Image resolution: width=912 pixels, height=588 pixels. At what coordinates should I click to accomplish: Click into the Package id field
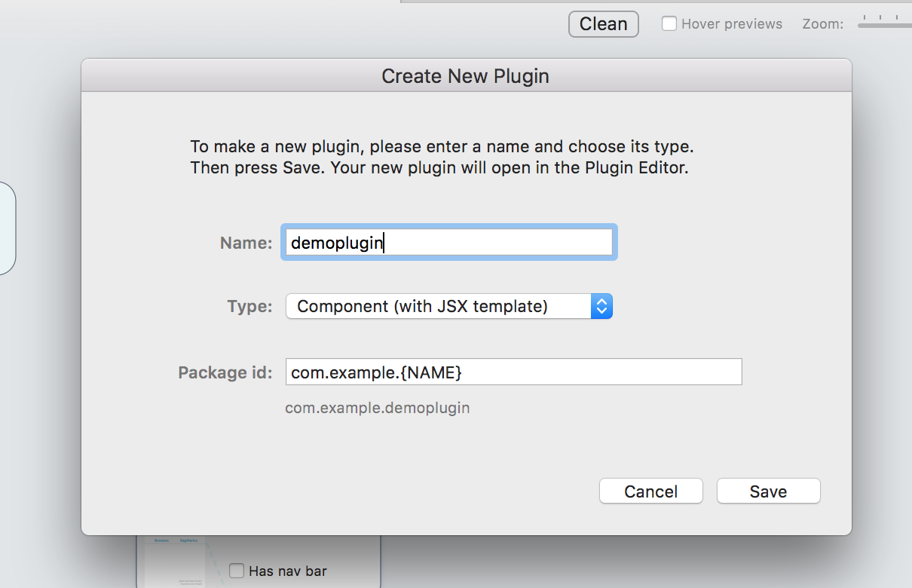(x=513, y=372)
